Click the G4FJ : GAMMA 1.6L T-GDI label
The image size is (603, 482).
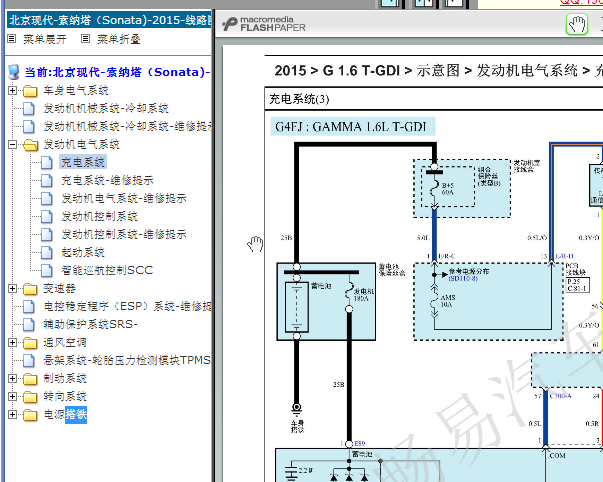[351, 127]
